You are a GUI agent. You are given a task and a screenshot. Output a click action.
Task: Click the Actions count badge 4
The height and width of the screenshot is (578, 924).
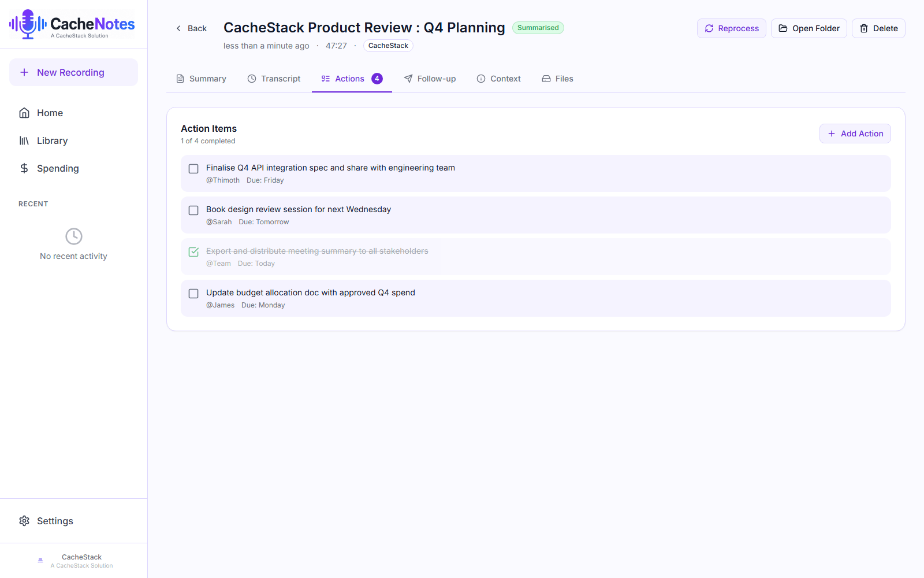(x=377, y=79)
